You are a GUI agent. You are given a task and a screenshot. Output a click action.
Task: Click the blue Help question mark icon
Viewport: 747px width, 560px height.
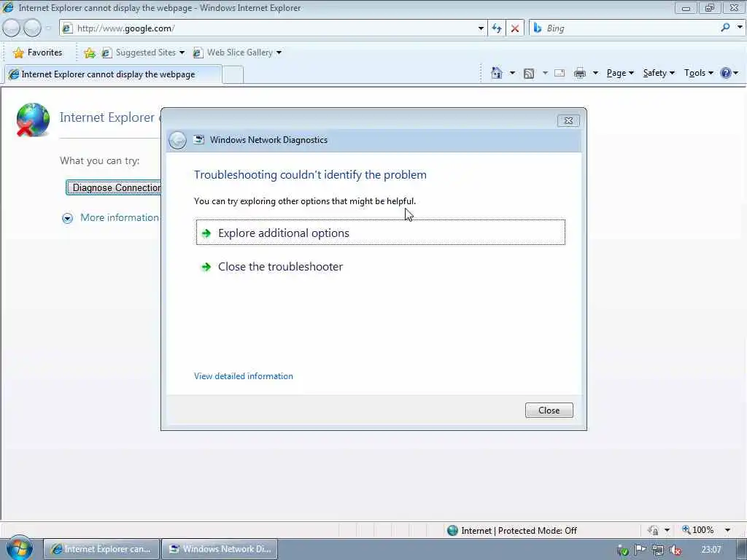click(726, 73)
